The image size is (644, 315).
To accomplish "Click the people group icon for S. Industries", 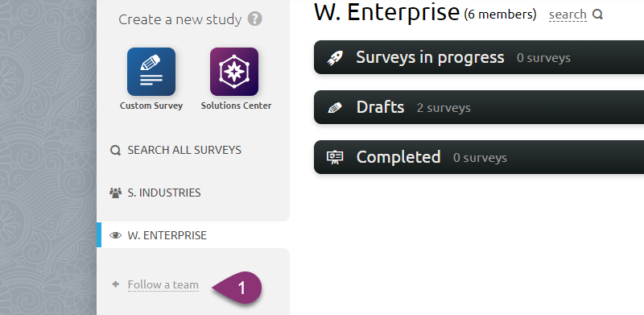I will click(x=115, y=193).
